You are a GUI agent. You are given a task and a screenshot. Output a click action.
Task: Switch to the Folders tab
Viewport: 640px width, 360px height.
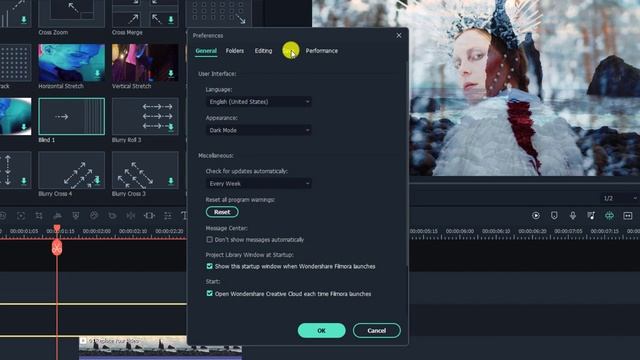[235, 51]
